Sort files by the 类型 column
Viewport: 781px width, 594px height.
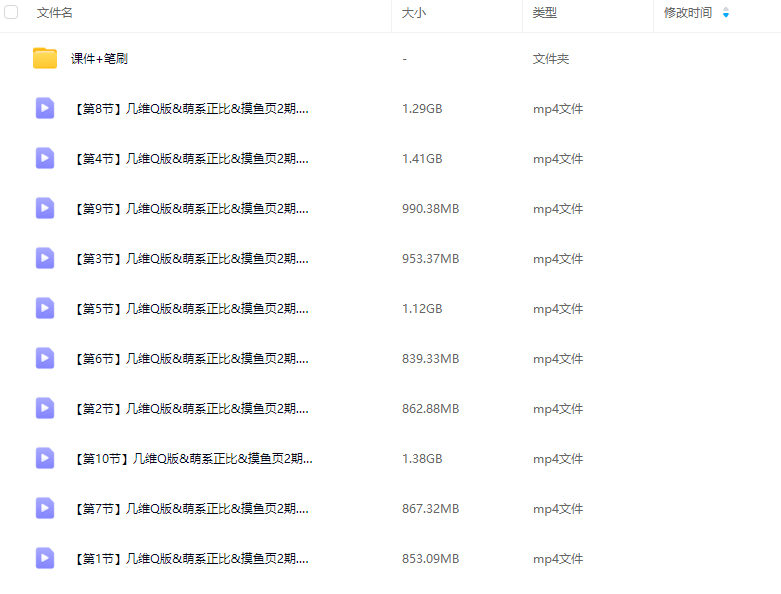544,13
